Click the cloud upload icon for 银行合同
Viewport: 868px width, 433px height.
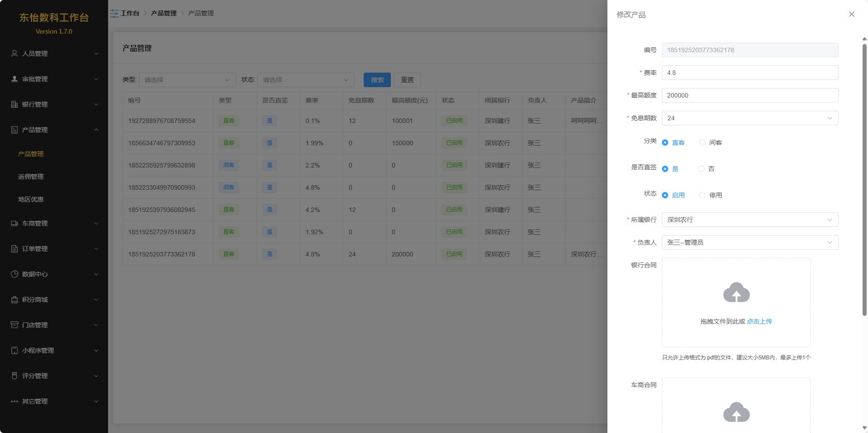pos(736,293)
